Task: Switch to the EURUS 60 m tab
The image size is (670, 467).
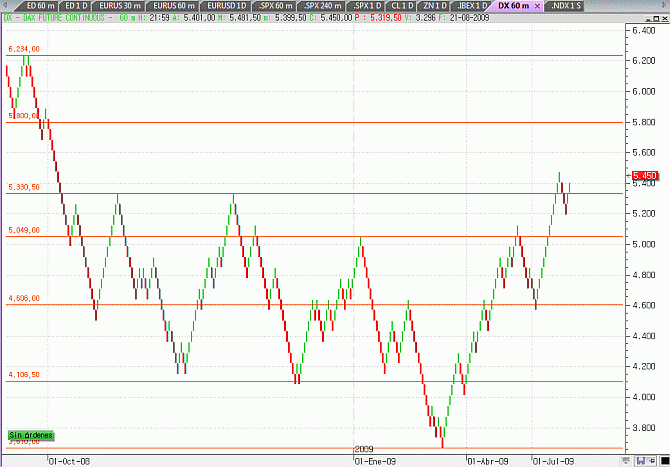Action: [173, 6]
